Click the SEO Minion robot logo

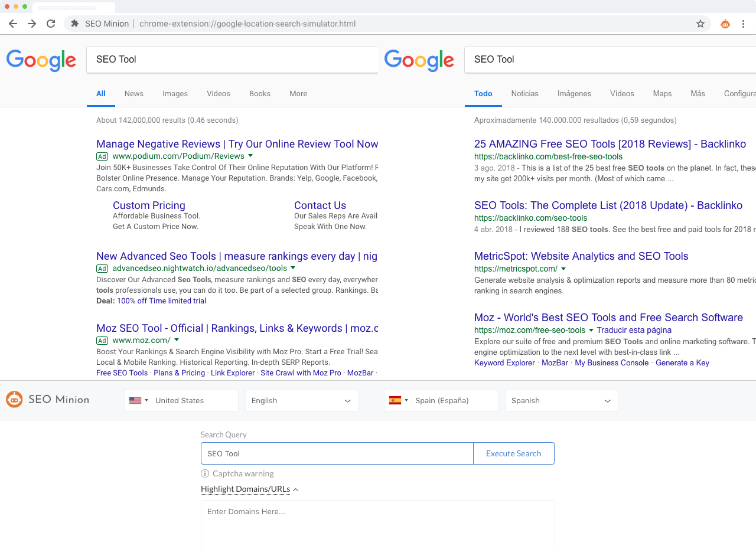click(x=14, y=400)
